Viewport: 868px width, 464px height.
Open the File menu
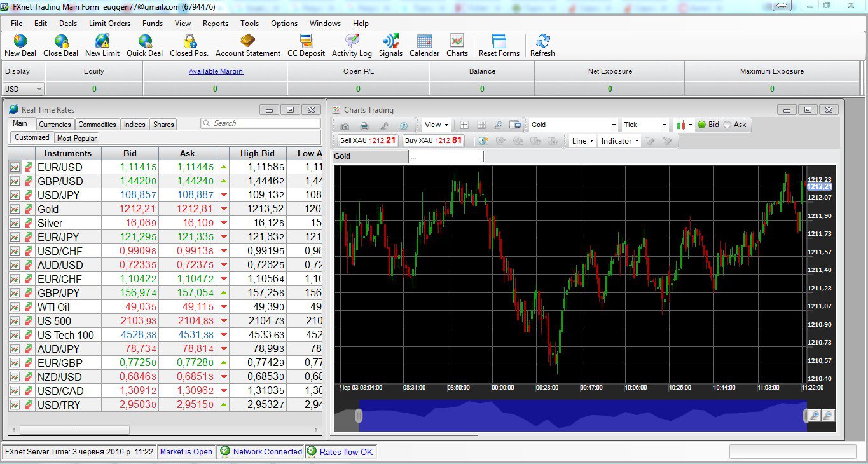(x=17, y=24)
